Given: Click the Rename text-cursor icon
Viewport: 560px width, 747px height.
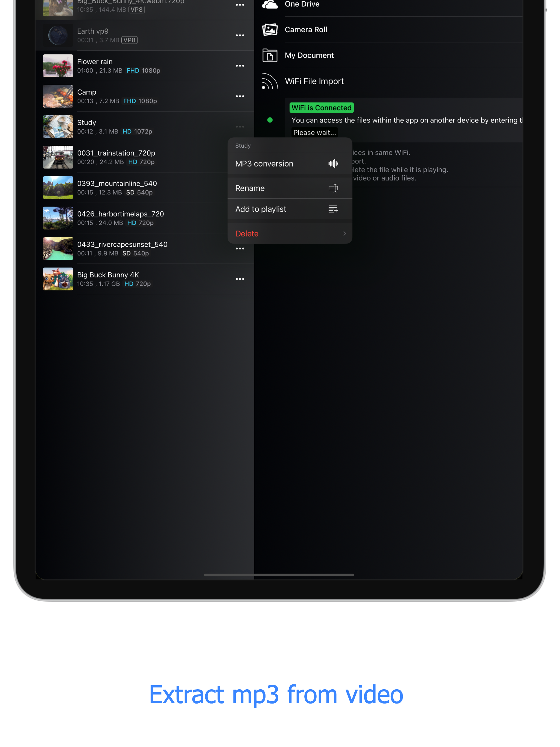Looking at the screenshot, I should tap(333, 188).
